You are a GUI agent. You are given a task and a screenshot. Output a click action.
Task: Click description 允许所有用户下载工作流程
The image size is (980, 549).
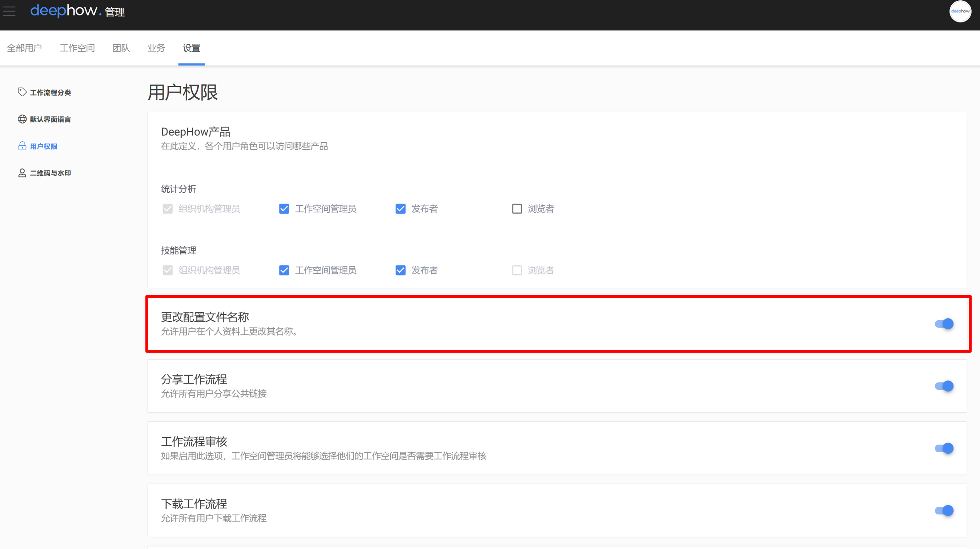pos(214,518)
